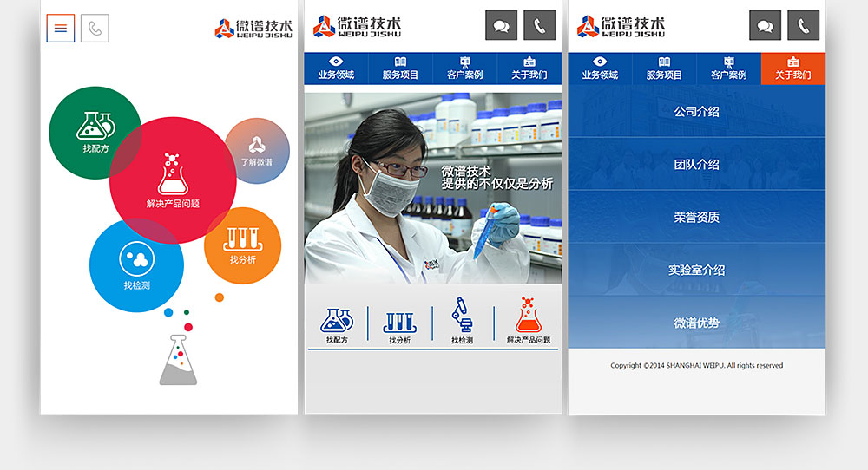Tap the red 解决产品问题 flask circle
Viewport: 868px width, 470px height.
pos(173,178)
